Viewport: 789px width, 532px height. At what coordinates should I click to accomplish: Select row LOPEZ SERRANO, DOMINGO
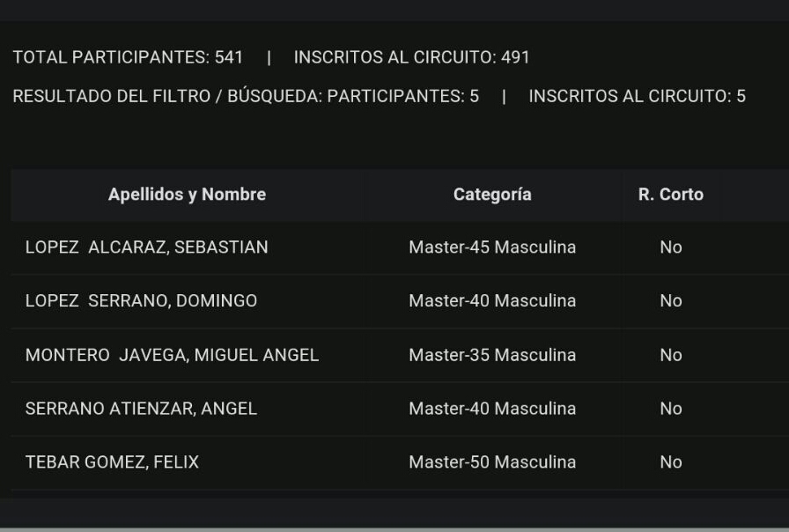pos(400,301)
